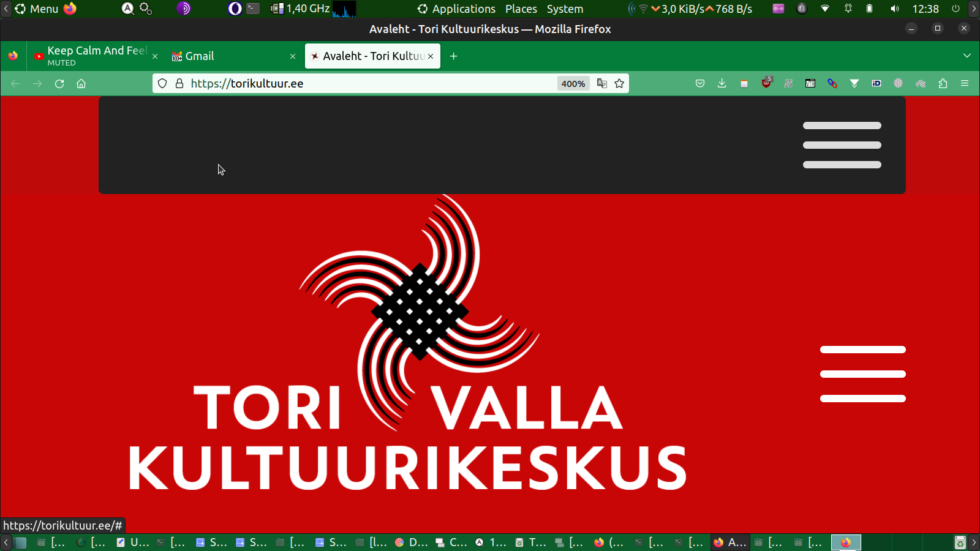Open the power/shutdown icon in top panel
Screen dimensions: 980x551
click(956, 9)
